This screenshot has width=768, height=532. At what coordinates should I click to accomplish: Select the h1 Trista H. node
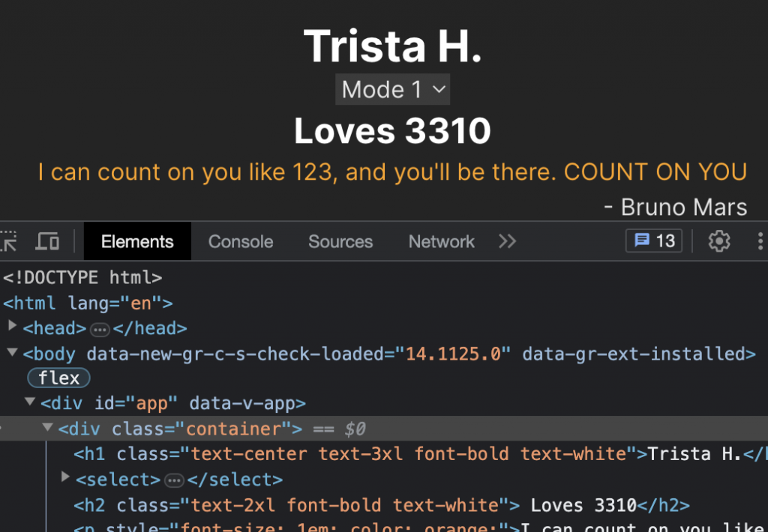coord(420,454)
